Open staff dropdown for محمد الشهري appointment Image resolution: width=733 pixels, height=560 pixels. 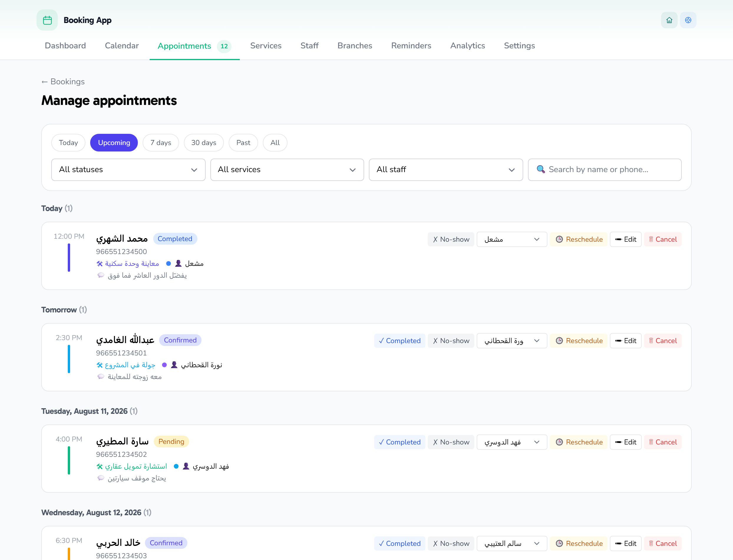click(x=512, y=239)
